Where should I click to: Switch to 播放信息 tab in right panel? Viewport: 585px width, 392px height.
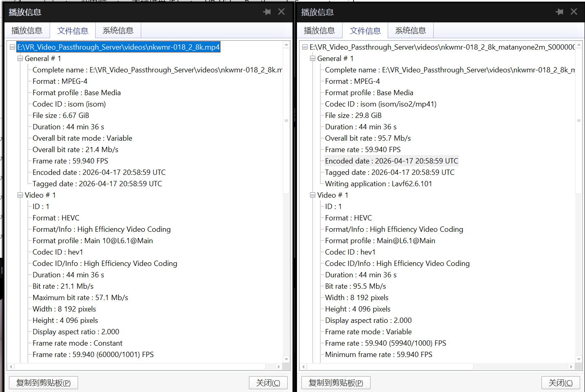(319, 30)
